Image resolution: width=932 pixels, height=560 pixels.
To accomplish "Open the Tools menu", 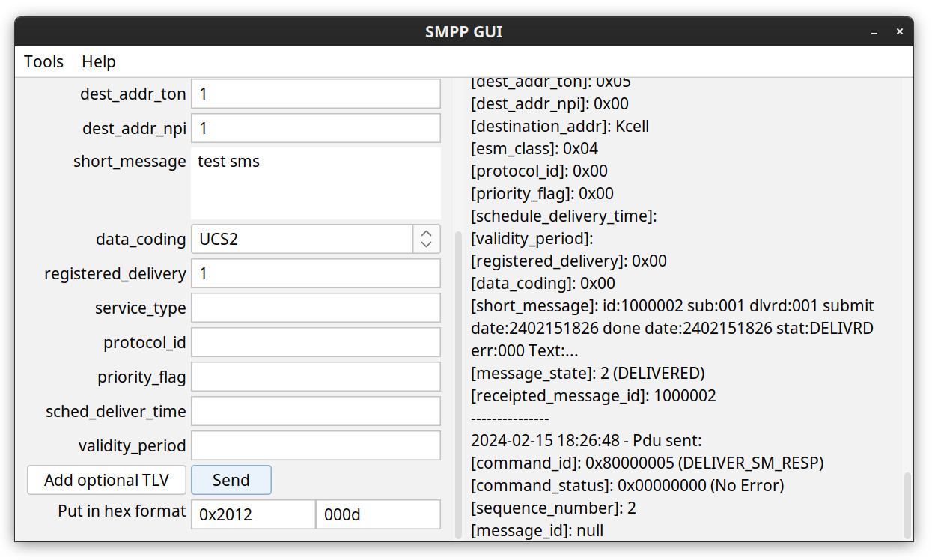I will (x=43, y=62).
